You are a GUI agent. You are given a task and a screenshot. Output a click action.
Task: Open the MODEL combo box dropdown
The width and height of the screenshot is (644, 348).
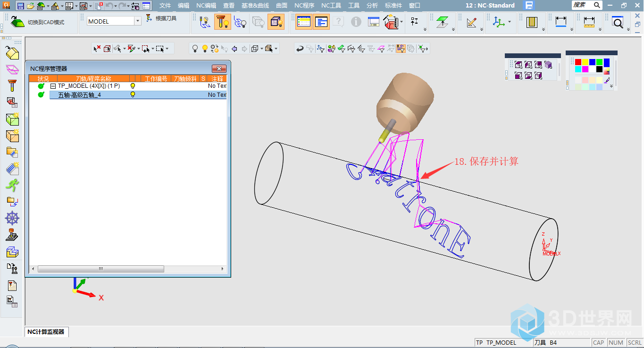coord(138,21)
